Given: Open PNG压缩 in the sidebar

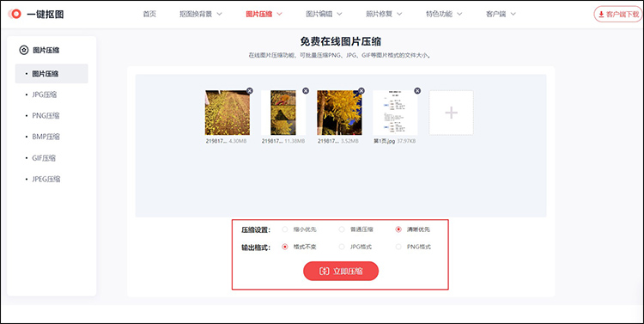Looking at the screenshot, I should (x=46, y=115).
